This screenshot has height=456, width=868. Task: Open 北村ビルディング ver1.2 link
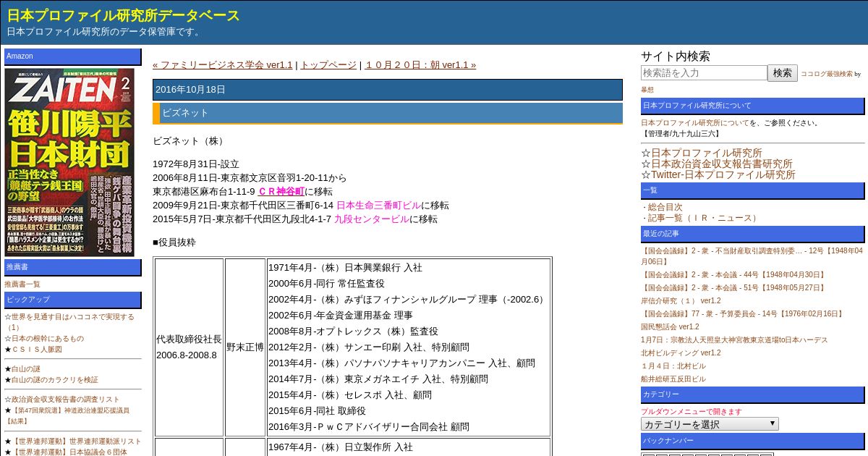[681, 353]
